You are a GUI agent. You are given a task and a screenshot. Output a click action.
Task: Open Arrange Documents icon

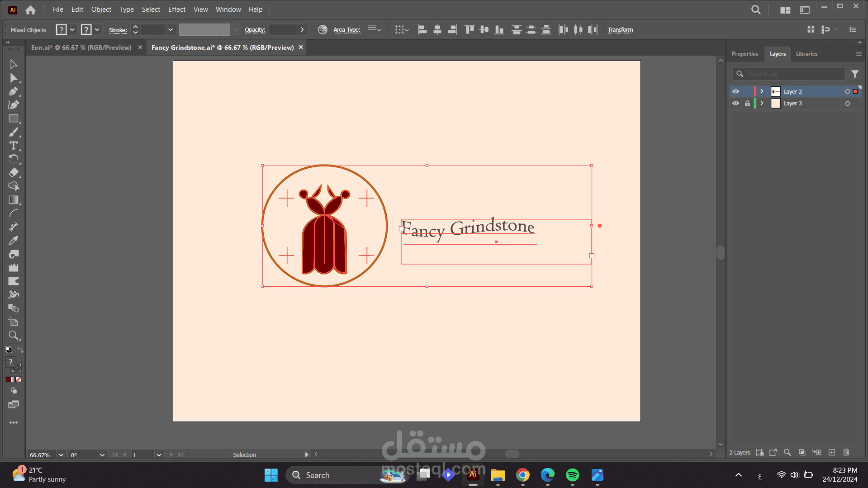click(785, 9)
